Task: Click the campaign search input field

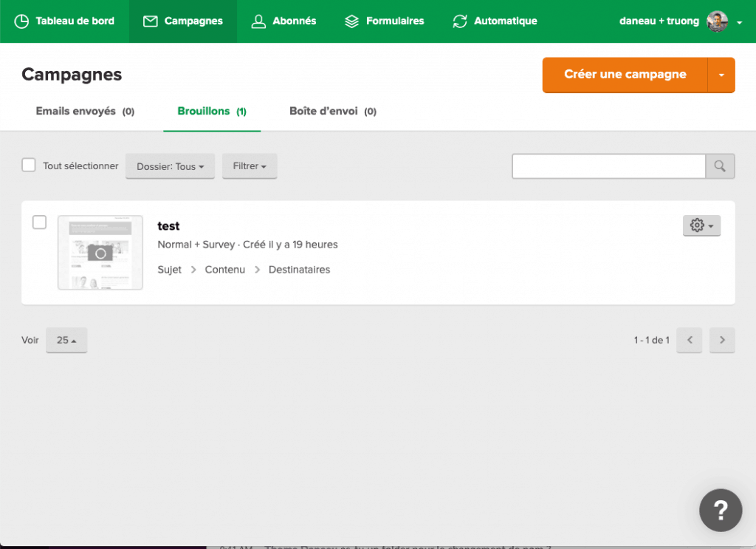Action: click(x=608, y=166)
